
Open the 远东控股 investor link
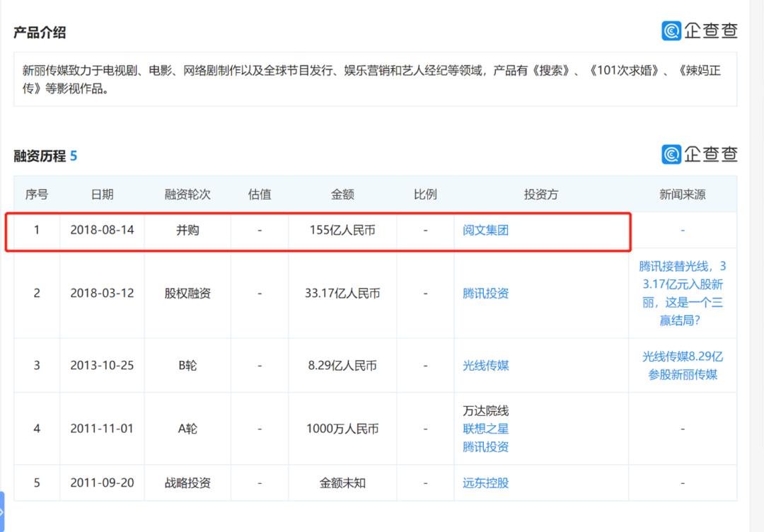point(485,482)
